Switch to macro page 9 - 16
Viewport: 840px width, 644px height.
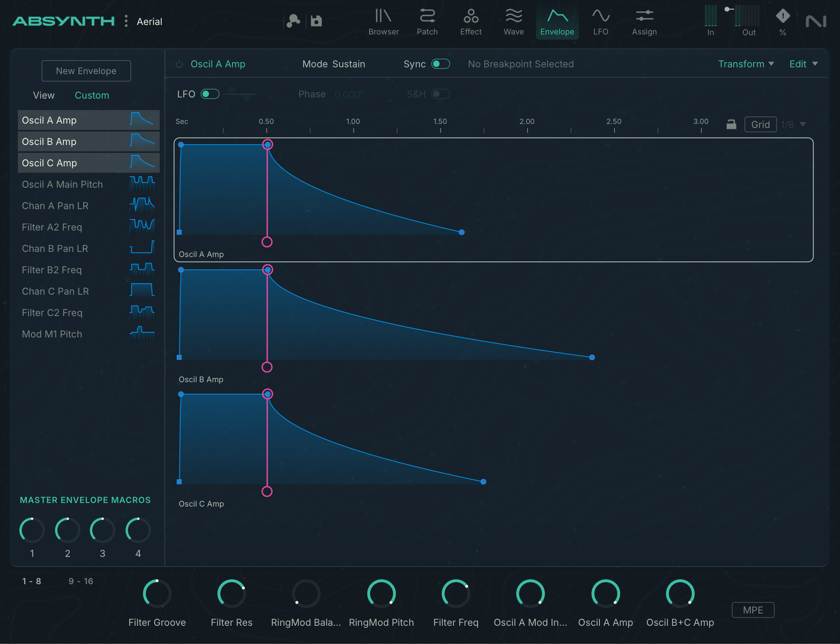80,581
